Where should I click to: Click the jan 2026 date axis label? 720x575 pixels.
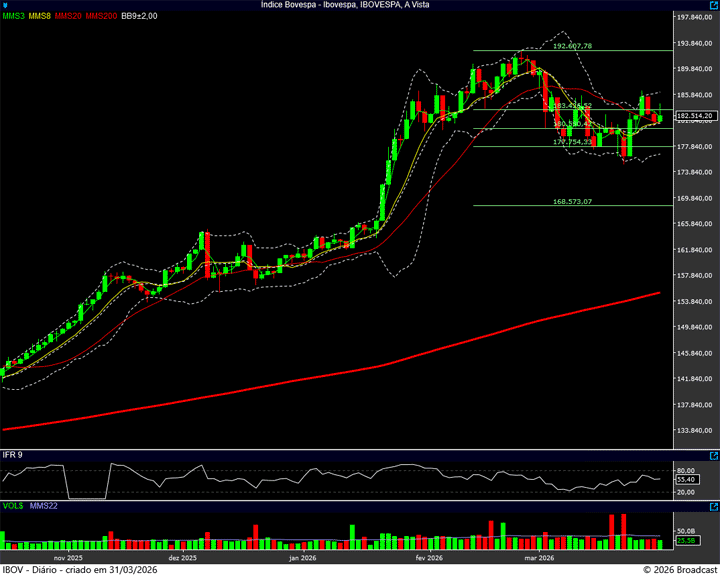click(302, 558)
